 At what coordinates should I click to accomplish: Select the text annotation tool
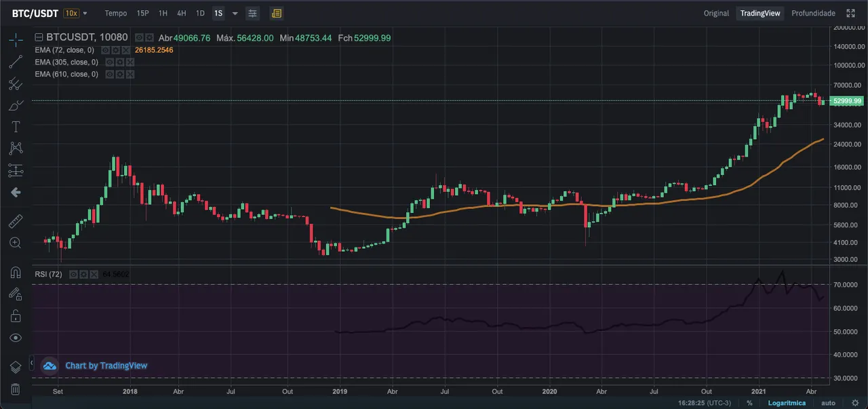pos(16,127)
